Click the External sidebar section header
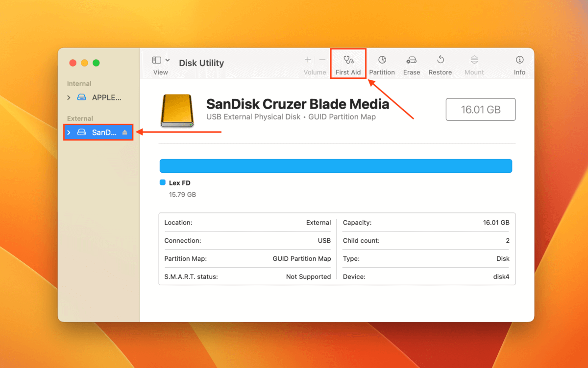This screenshot has height=368, width=588. pyautogui.click(x=80, y=118)
